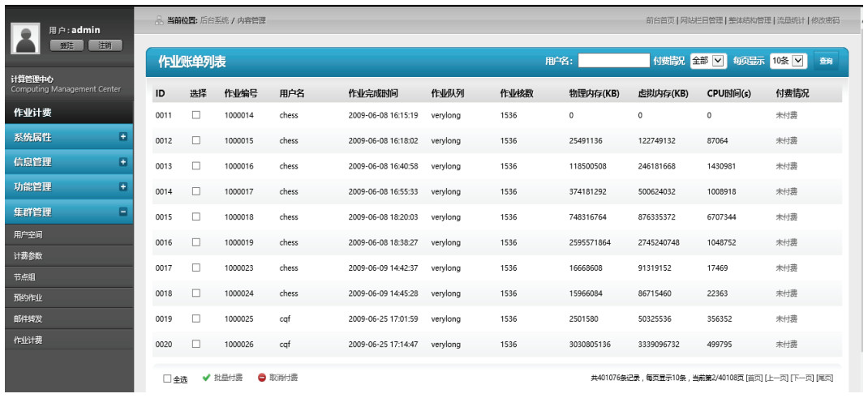The image size is (868, 398).
Task: Check the box for job 1000024
Action: (196, 293)
